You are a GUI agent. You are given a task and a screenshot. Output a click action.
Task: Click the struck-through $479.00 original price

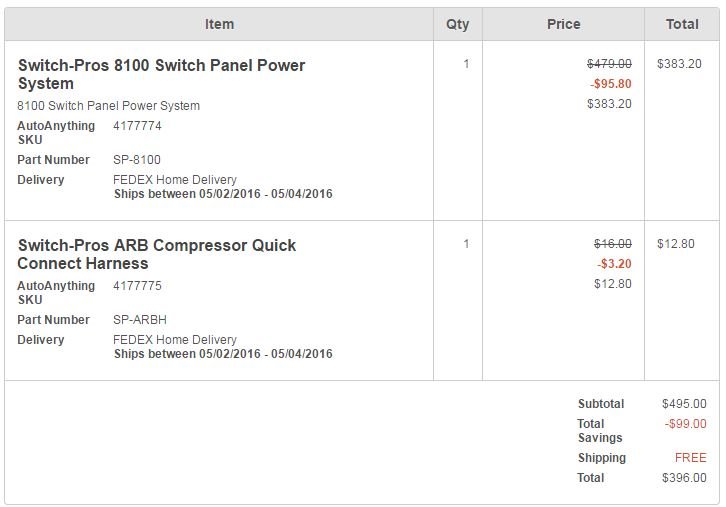click(609, 64)
